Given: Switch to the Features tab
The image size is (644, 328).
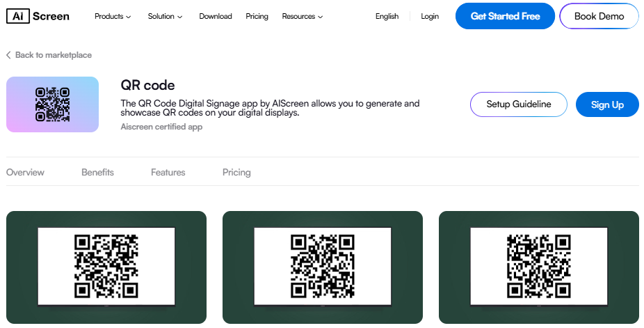Looking at the screenshot, I should 168,172.
